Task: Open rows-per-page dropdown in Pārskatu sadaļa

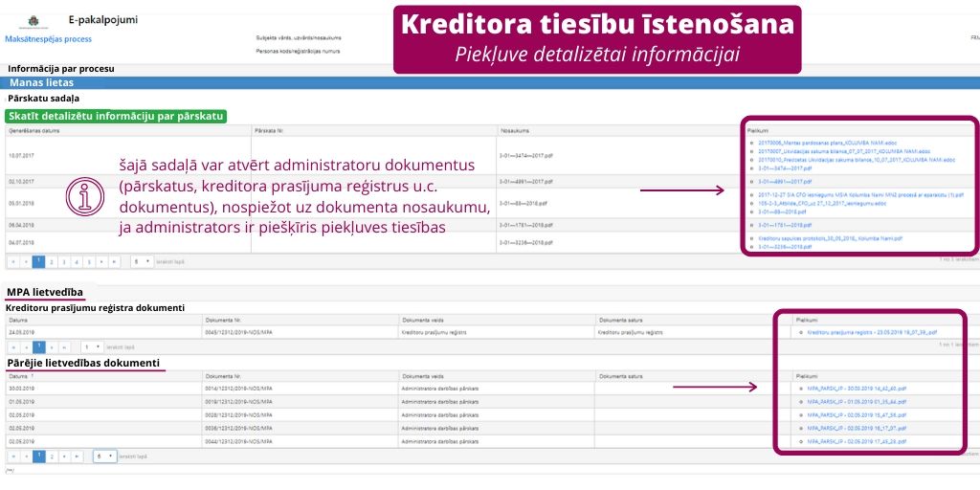Action: pyautogui.click(x=142, y=260)
